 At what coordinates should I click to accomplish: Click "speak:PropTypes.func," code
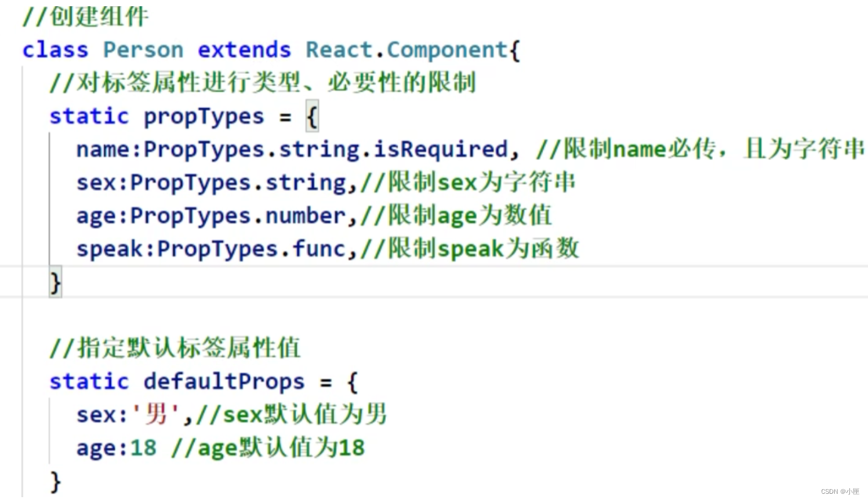pyautogui.click(x=217, y=249)
